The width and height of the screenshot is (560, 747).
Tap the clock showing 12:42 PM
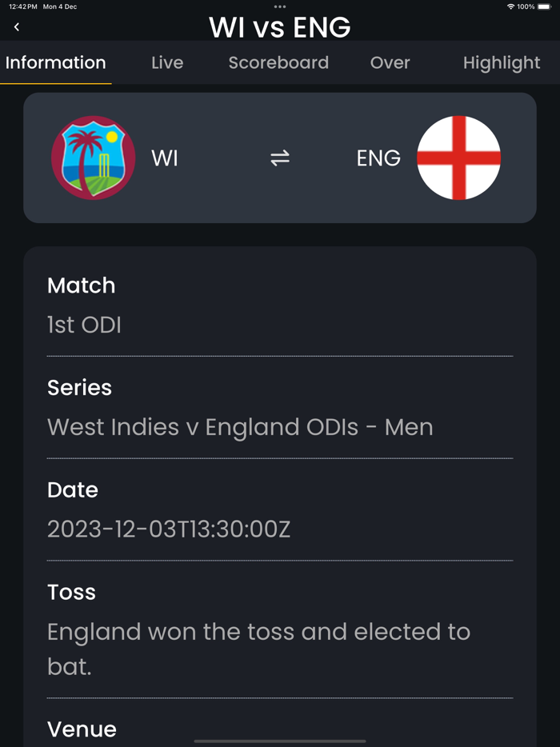click(x=18, y=6)
